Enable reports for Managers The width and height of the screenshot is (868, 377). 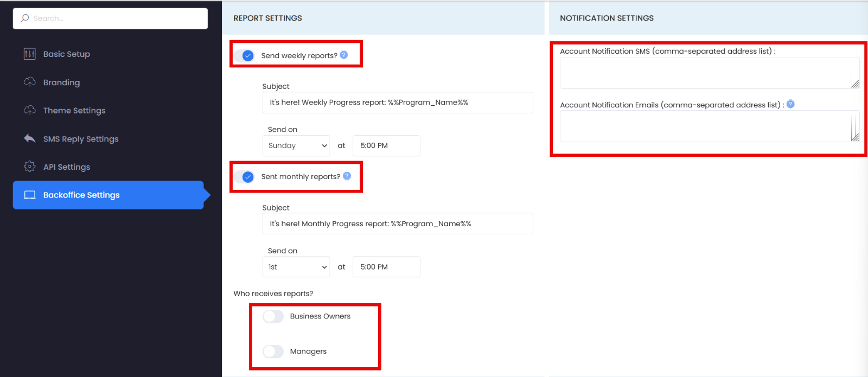click(x=273, y=352)
